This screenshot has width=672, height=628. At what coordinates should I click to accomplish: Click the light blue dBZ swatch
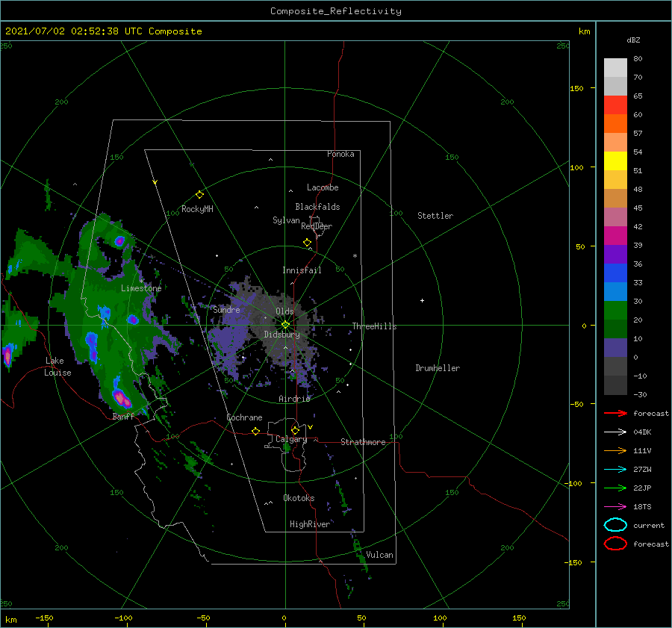coord(615,291)
